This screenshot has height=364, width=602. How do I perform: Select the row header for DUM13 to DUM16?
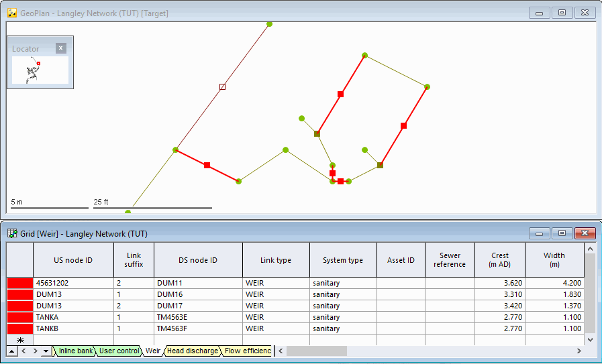tap(20, 294)
